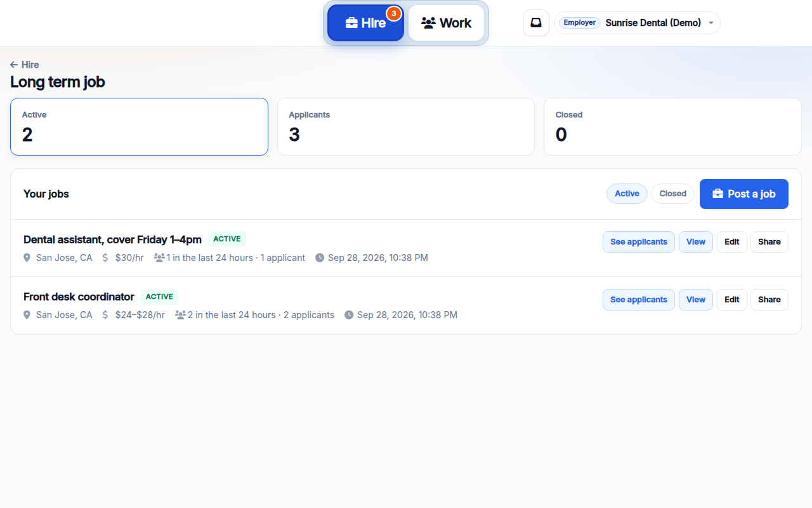Viewport: 812px width, 508px height.
Task: Select the Applicants stat card
Action: [x=406, y=126]
